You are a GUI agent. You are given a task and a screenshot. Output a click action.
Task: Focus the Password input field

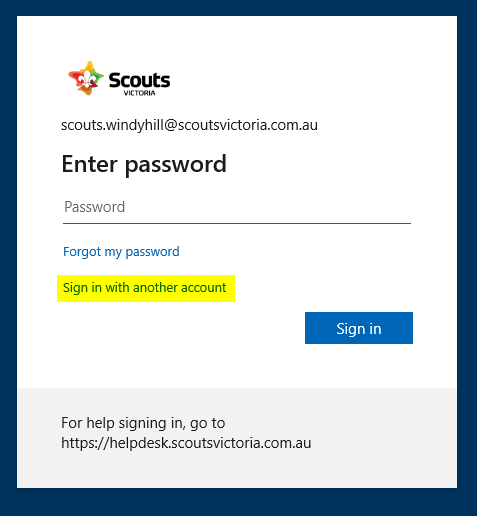237,207
